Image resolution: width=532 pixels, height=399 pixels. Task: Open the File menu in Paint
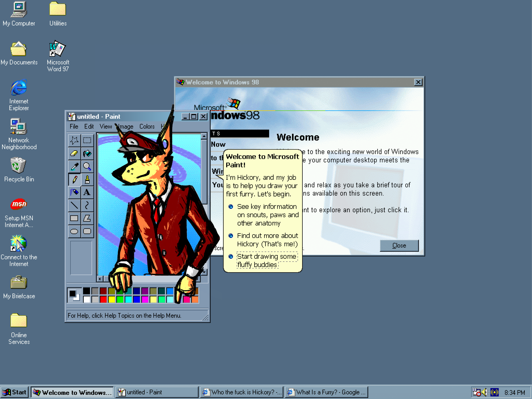74,127
